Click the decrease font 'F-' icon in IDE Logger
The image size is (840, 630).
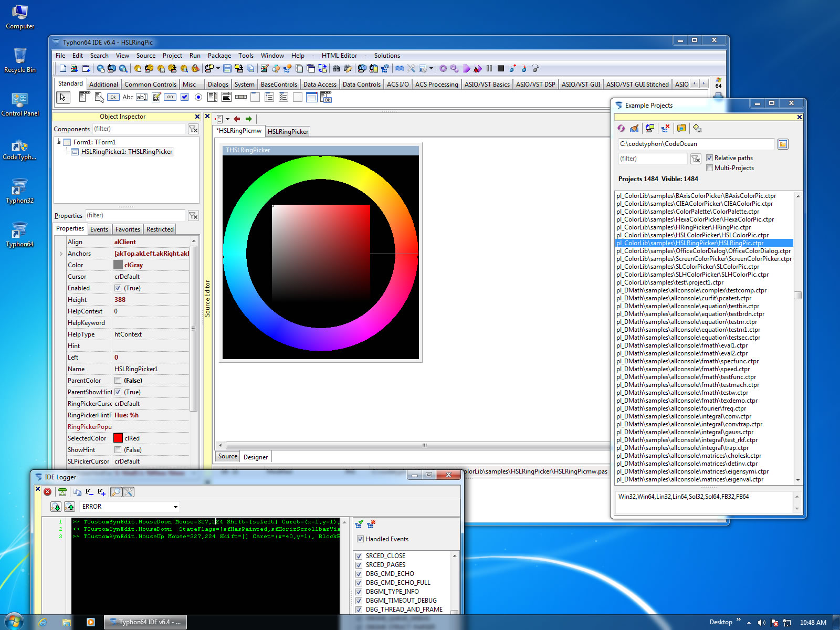click(x=89, y=492)
